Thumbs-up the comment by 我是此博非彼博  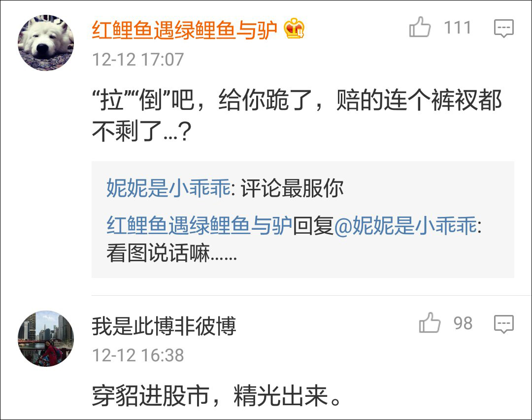(430, 324)
